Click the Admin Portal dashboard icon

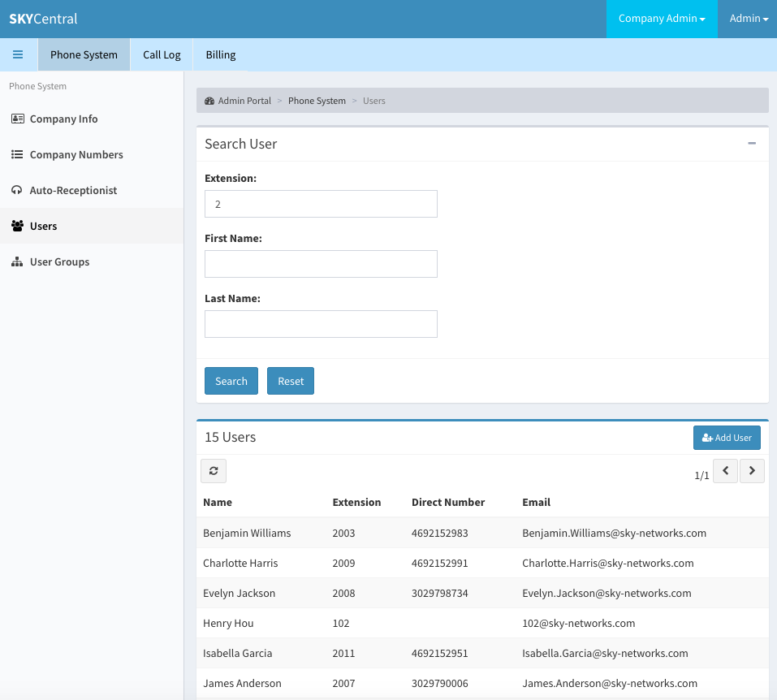(x=209, y=101)
